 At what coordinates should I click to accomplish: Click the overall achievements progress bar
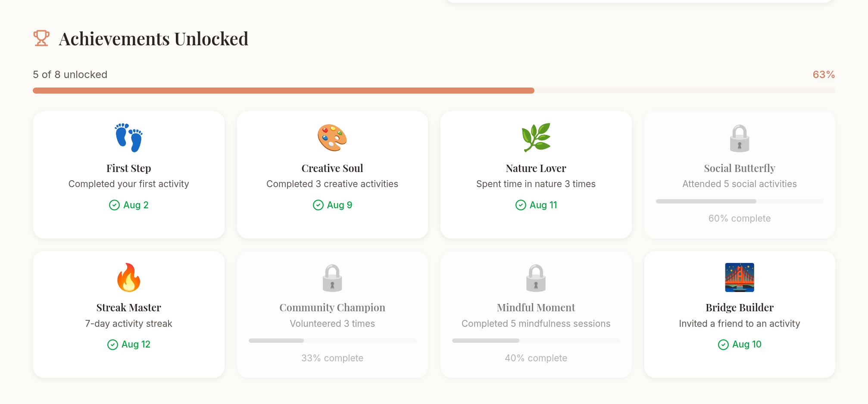[x=434, y=91]
